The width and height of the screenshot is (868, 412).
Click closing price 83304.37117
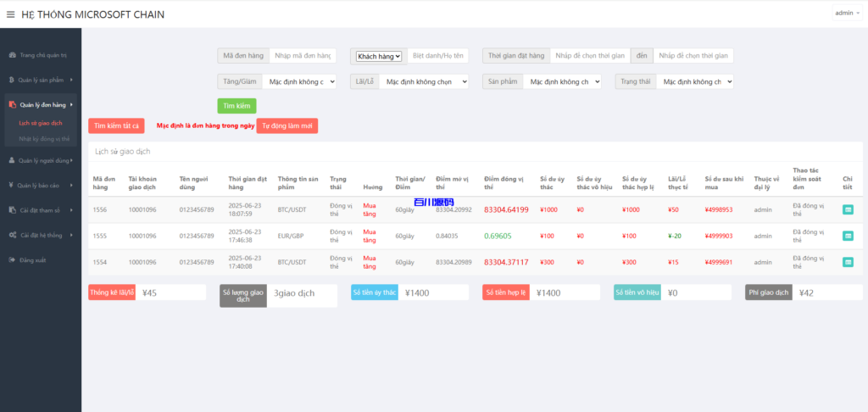coord(506,262)
